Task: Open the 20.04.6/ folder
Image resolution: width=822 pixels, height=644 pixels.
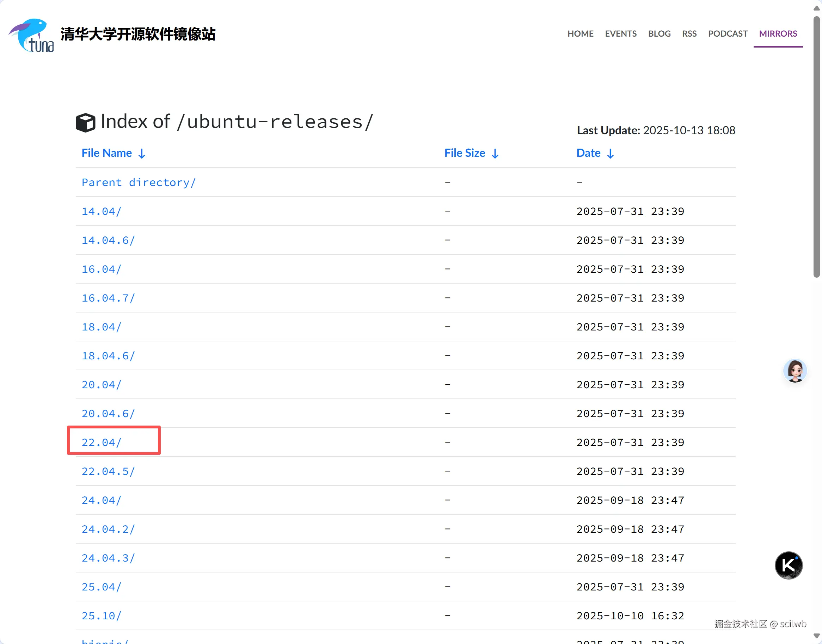Action: (108, 414)
